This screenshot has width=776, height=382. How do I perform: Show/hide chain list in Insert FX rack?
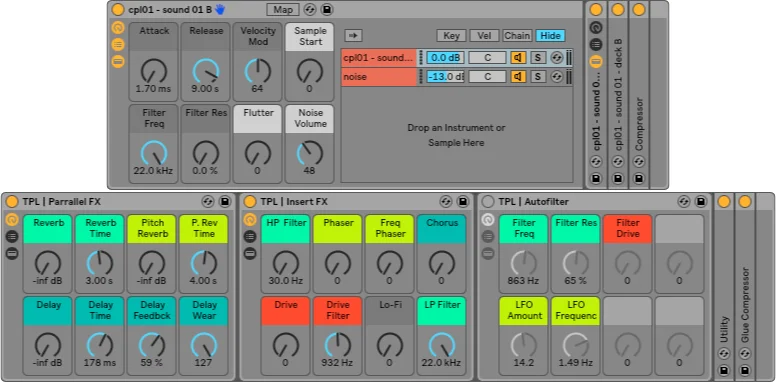250,236
